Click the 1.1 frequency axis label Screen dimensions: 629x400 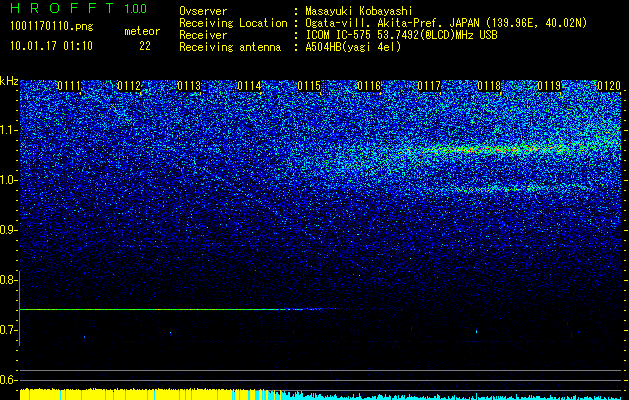(9, 130)
